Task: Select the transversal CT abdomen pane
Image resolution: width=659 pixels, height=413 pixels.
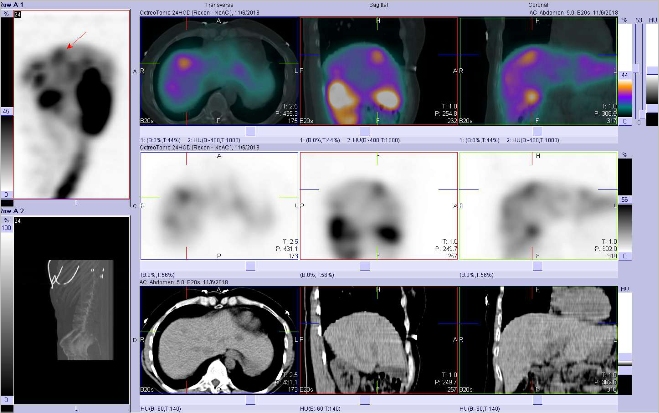Action: [x=219, y=340]
